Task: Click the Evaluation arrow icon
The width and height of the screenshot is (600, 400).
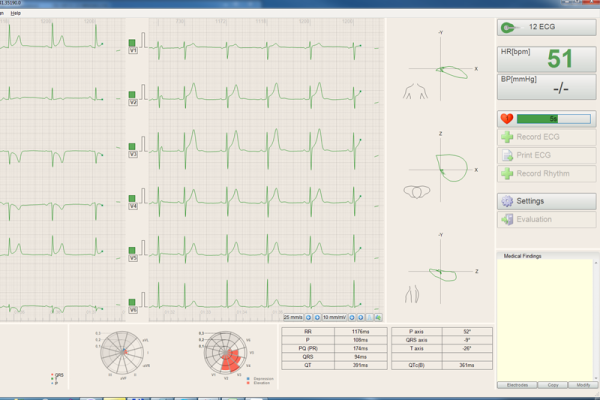Action: tap(507, 219)
